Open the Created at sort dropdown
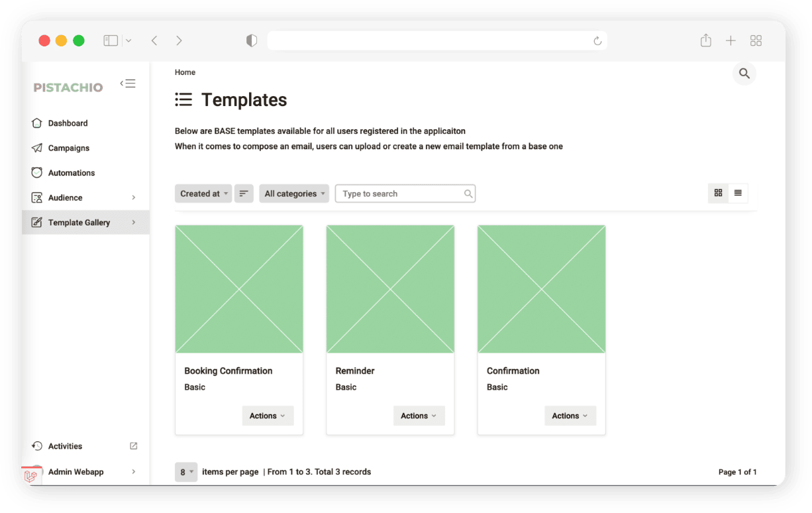 tap(203, 194)
